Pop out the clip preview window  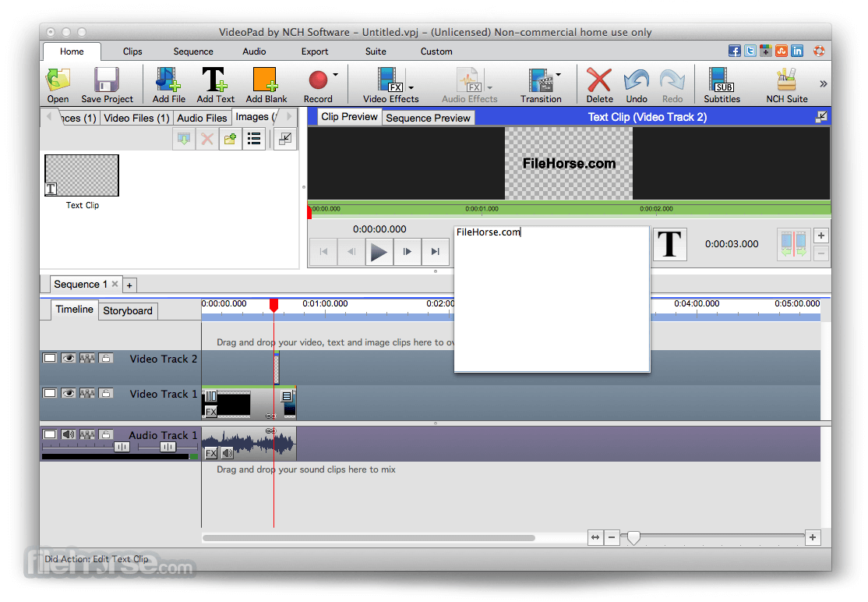(x=821, y=116)
